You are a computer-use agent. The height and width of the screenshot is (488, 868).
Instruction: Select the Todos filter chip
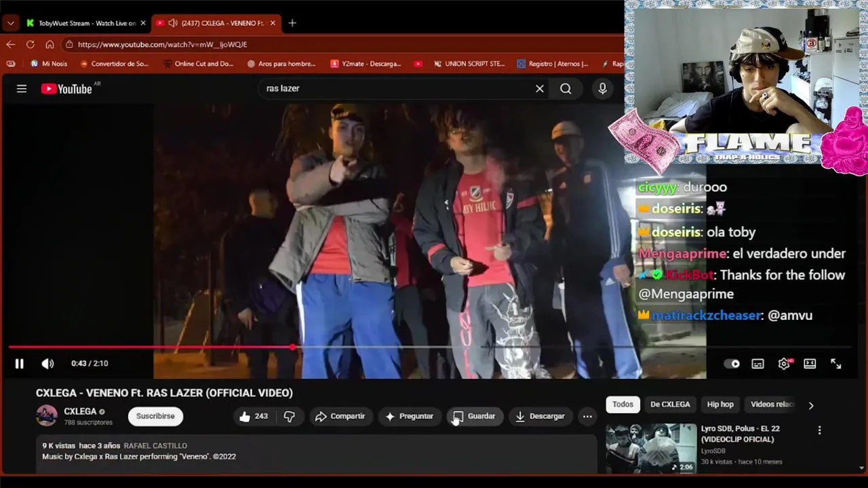623,405
